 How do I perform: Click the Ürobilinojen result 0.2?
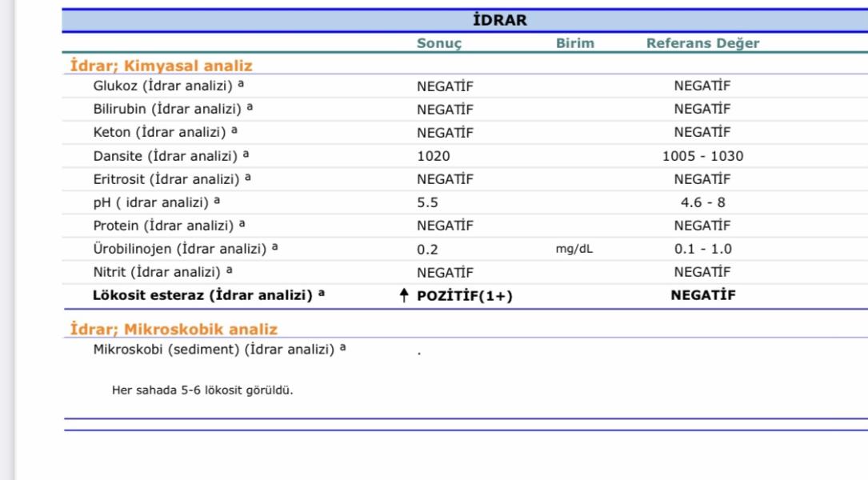pos(427,250)
